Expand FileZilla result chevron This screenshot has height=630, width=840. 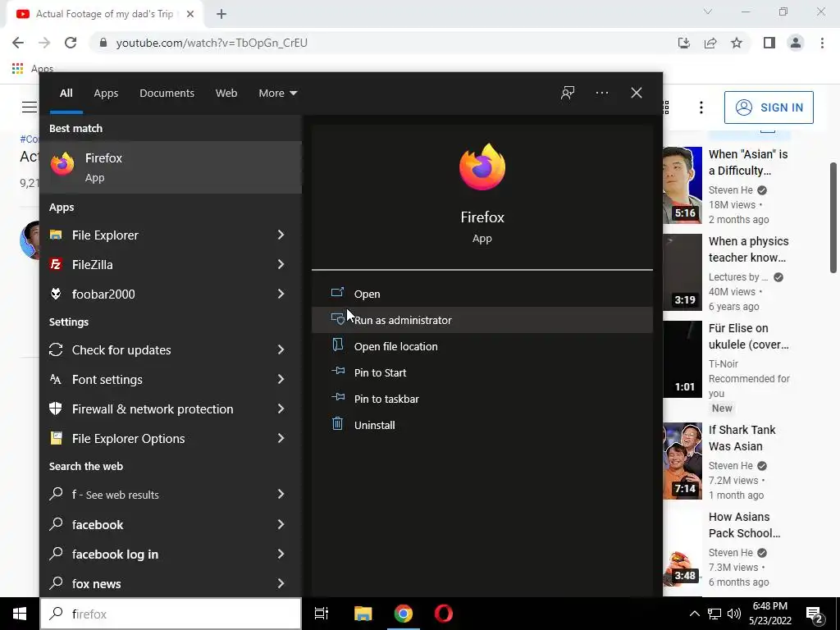[281, 264]
